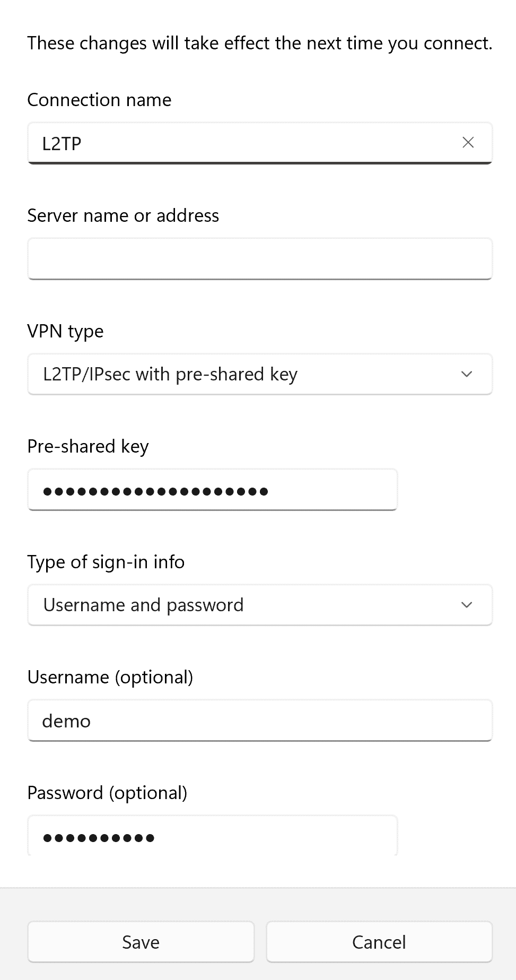516x980 pixels.
Task: Save the VPN connection changes
Action: 141,942
